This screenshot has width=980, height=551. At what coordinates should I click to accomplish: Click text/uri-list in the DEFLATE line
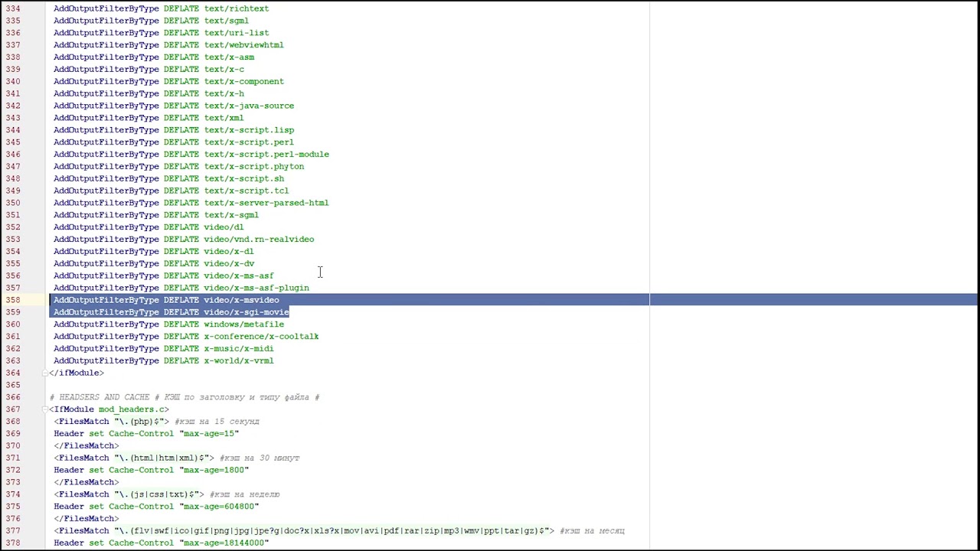237,33
